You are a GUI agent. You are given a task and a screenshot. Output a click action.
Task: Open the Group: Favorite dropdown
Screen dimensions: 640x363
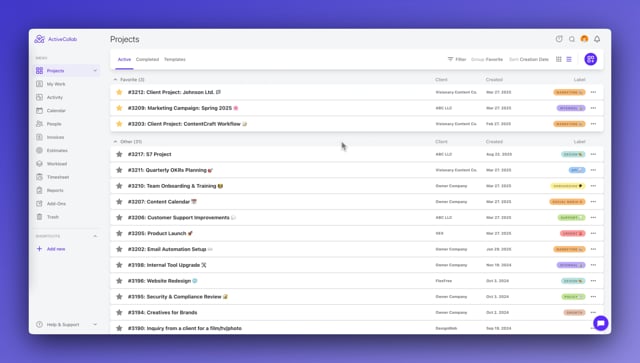tap(487, 59)
